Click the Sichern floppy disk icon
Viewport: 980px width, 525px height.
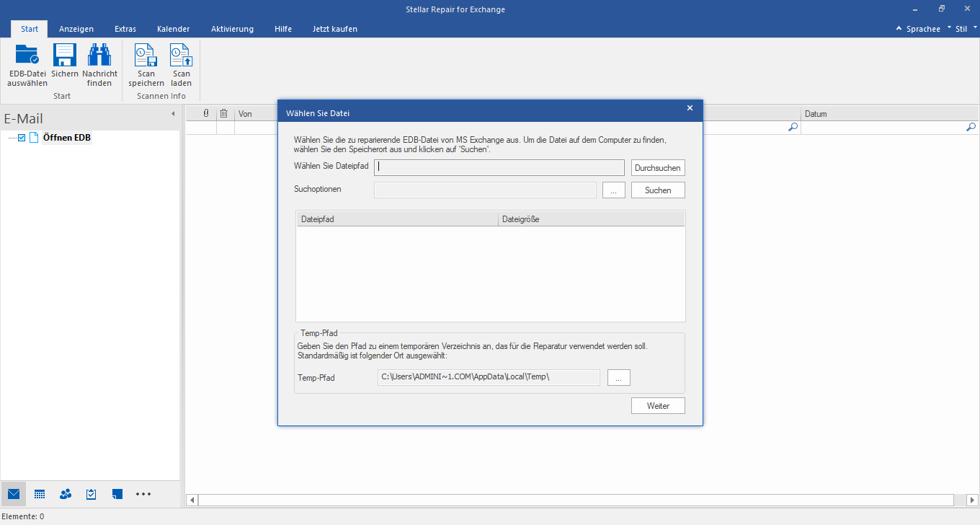(65, 56)
